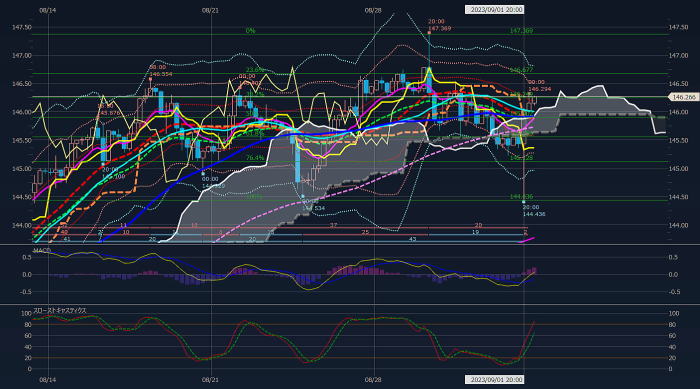Click the 08/21 date on the bottom axis
This screenshot has height=389, width=700.
click(x=210, y=380)
